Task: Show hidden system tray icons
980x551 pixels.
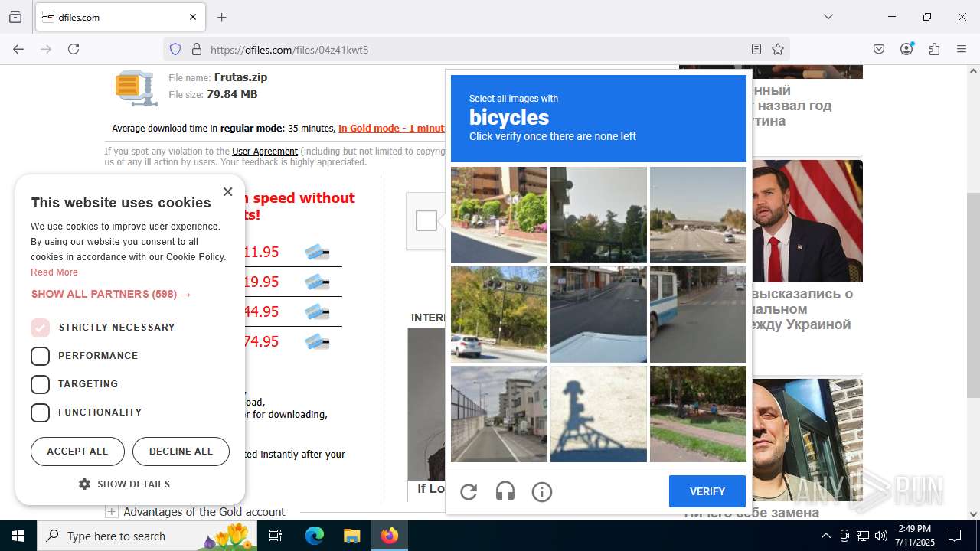Action: pos(825,536)
